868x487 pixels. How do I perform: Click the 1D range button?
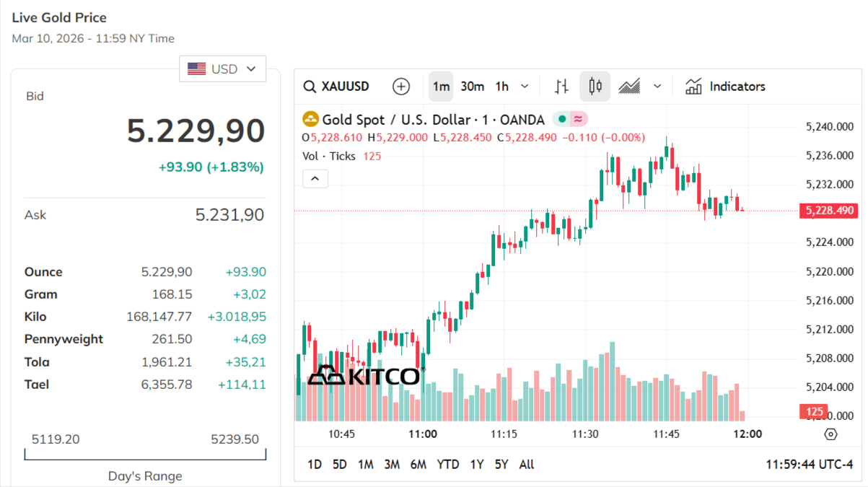click(x=314, y=465)
